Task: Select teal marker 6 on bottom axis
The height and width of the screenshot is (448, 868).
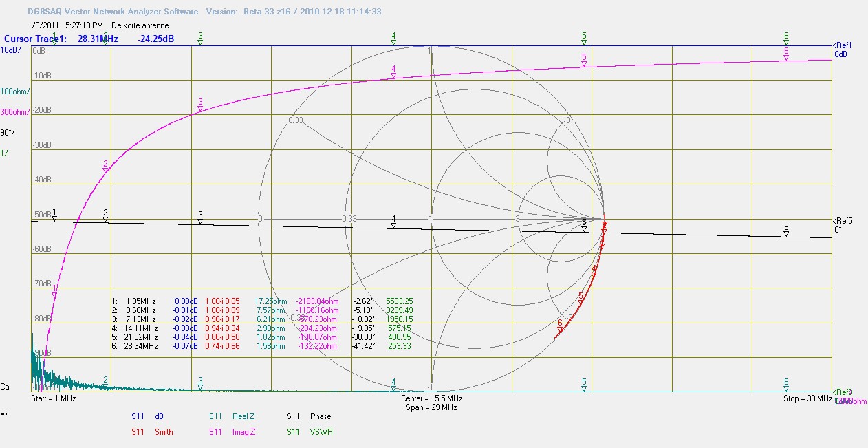Action: 786,385
